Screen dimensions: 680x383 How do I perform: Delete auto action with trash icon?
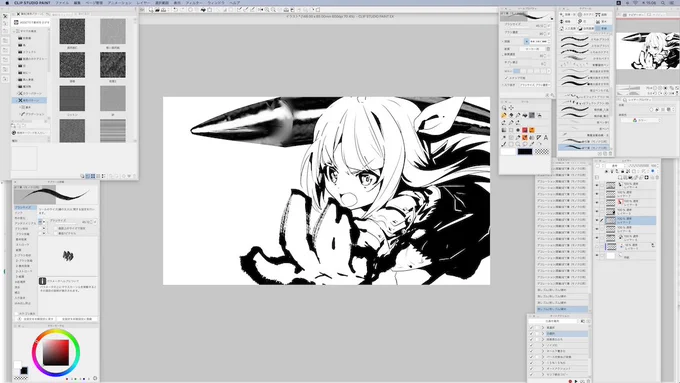click(588, 381)
